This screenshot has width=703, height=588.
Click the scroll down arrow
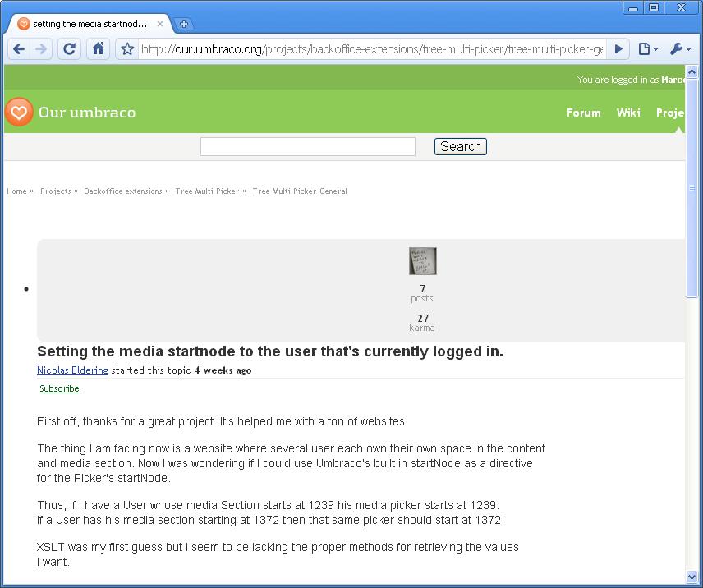coord(692,577)
